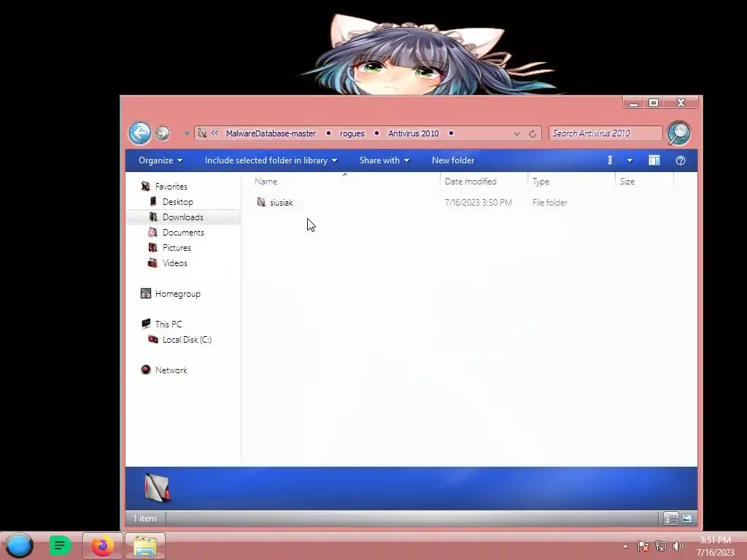Viewport: 747px width, 560px height.
Task: Click the grey Forward arrow button
Action: (163, 133)
